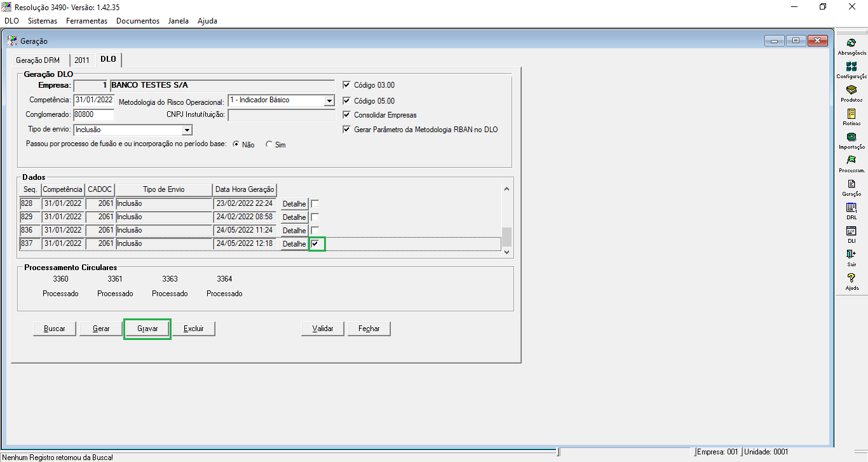Toggle the Código 05.00 checkbox
Viewport: 868px width, 462px height.
pyautogui.click(x=346, y=100)
